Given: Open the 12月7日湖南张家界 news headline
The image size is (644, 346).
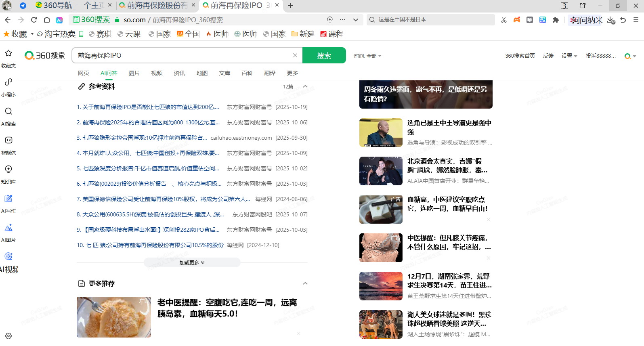Looking at the screenshot, I should (449, 281).
